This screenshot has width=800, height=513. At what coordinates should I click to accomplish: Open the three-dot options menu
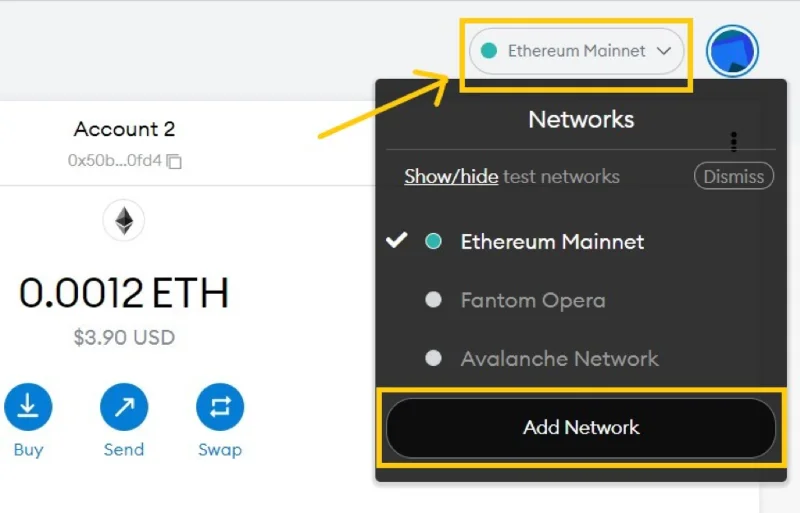tap(734, 142)
